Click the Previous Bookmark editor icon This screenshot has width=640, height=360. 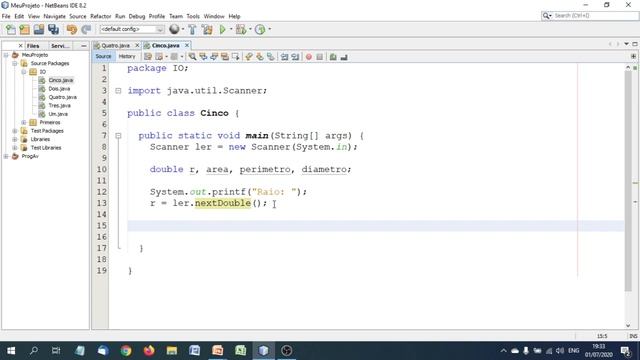(x=249, y=57)
